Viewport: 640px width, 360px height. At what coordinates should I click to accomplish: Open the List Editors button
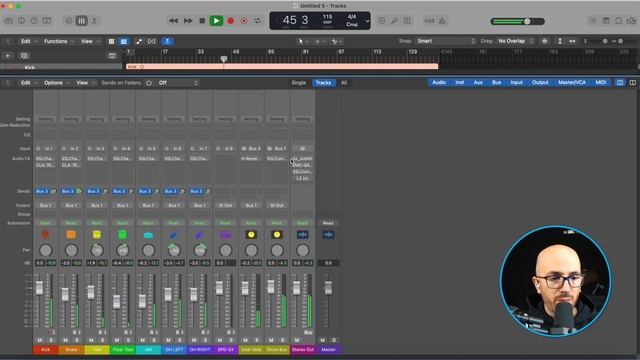pos(593,21)
